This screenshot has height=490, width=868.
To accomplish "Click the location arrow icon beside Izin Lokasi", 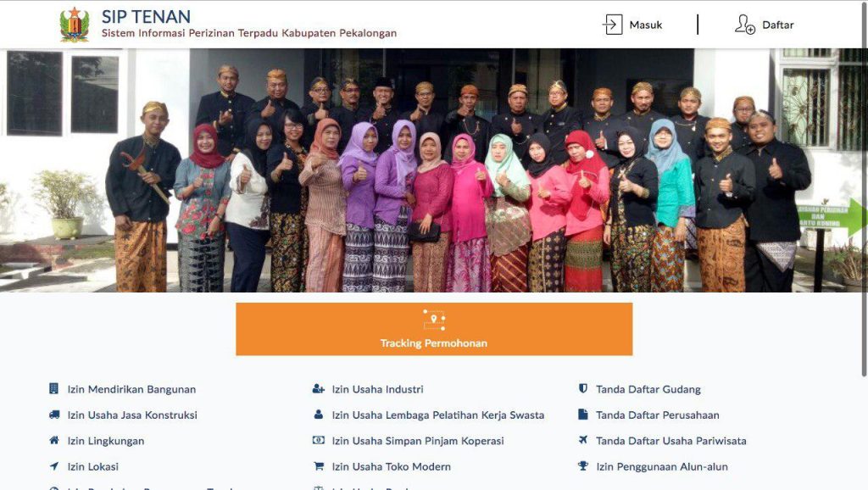I will click(54, 466).
